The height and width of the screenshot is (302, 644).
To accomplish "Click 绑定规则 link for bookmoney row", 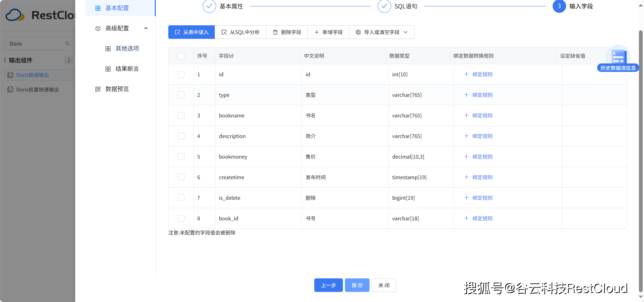I will tap(482, 157).
